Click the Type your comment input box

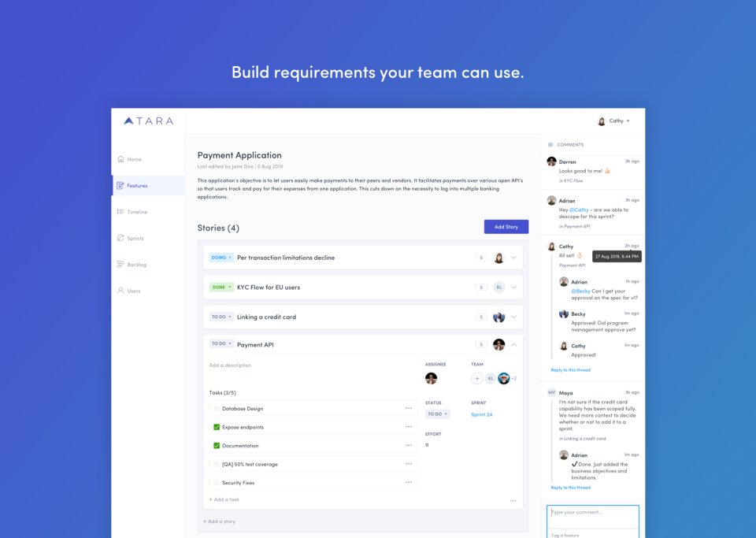click(x=593, y=516)
